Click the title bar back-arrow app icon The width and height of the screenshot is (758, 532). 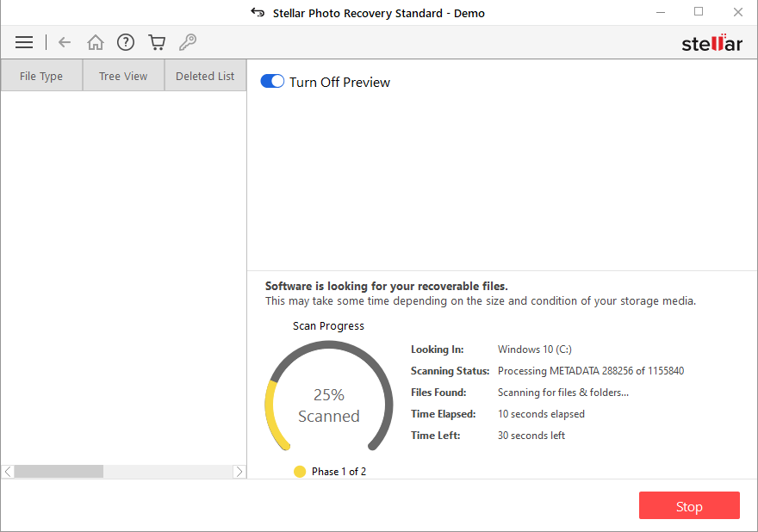257,13
